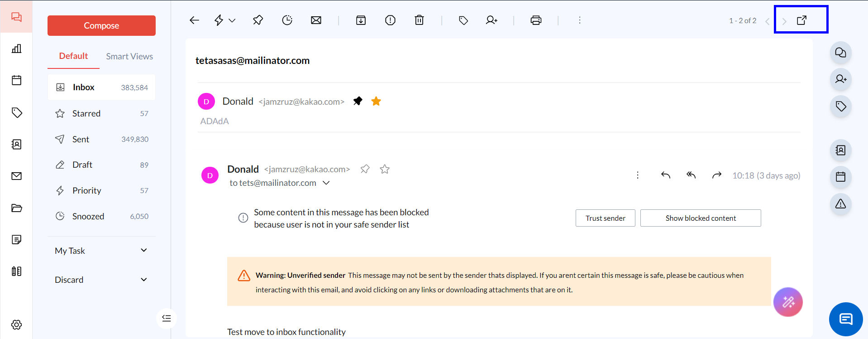Expand the My Task section

(143, 251)
